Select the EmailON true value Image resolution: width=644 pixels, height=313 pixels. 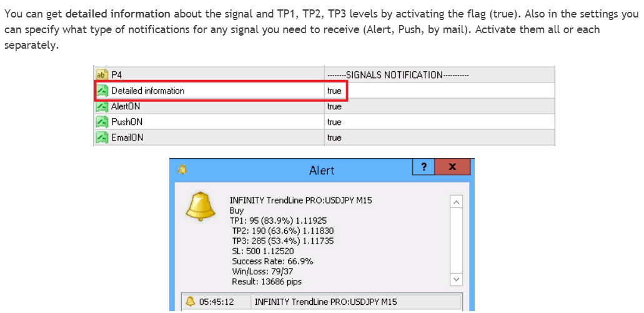point(334,137)
